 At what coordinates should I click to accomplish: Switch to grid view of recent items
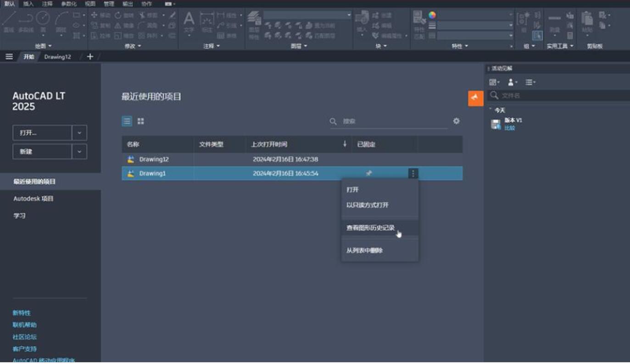pos(140,121)
